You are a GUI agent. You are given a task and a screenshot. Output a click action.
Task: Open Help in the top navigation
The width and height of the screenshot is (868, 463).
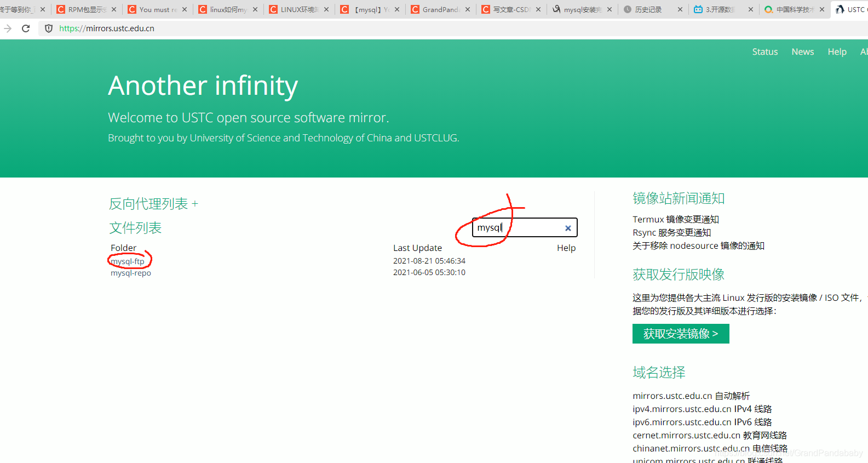(837, 52)
